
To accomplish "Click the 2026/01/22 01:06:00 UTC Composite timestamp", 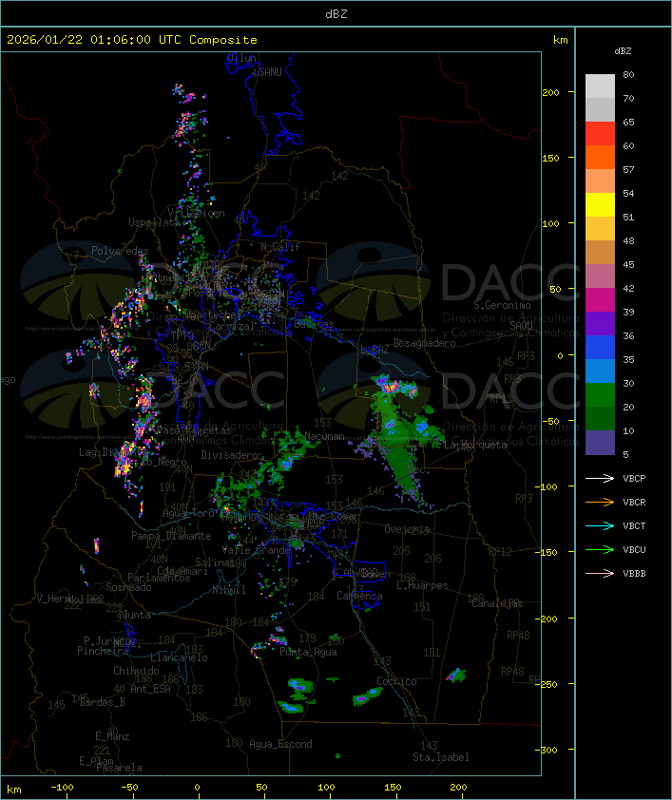I will click(132, 40).
